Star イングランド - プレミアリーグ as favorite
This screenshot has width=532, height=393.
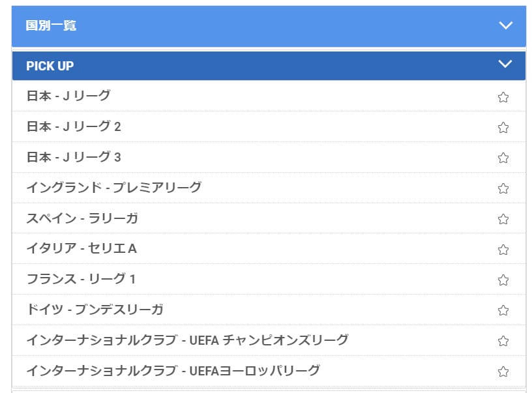503,188
